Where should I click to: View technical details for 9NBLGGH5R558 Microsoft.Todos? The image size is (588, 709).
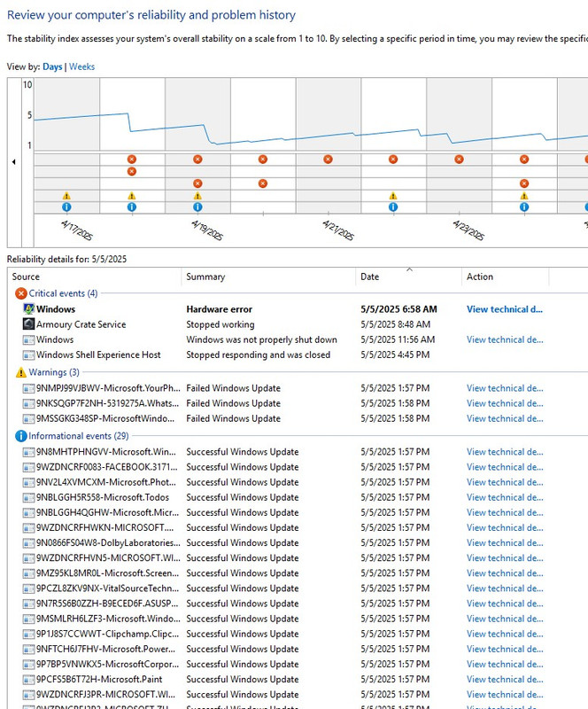pos(505,497)
